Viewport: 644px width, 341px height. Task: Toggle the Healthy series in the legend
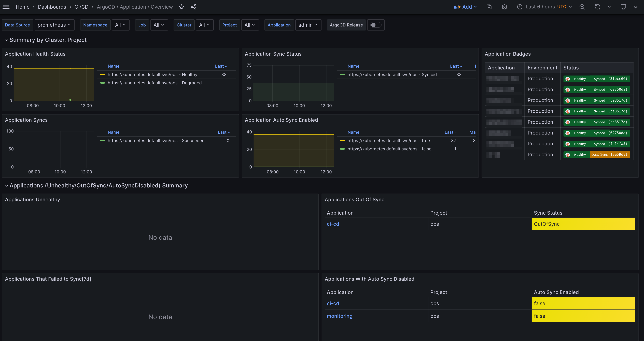152,75
